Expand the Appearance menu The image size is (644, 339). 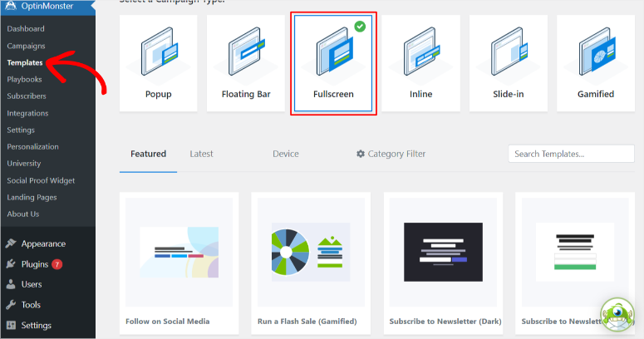pyautogui.click(x=43, y=243)
